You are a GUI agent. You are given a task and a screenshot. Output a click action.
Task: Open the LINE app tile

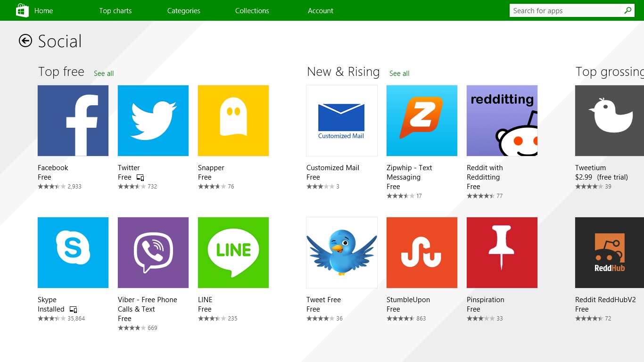[233, 253]
